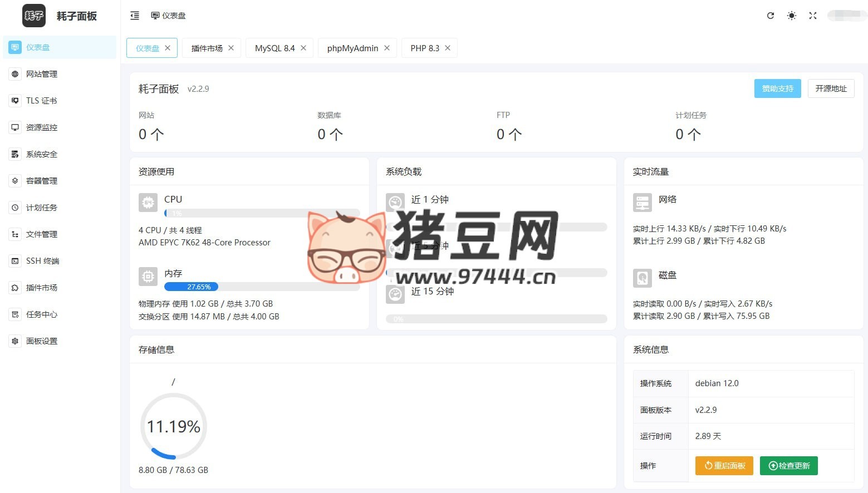Close the MySQL 8.4 tab
Screen dimensions: 868x493
point(303,48)
